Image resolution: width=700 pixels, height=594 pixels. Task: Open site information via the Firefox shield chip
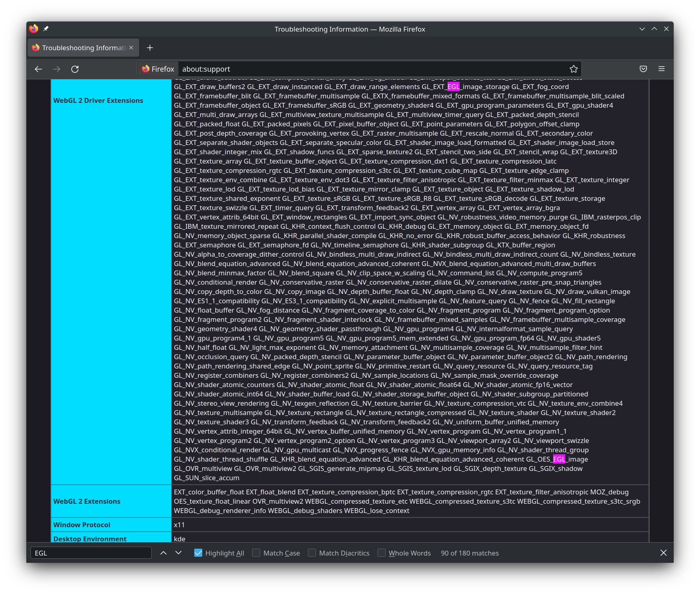[158, 69]
